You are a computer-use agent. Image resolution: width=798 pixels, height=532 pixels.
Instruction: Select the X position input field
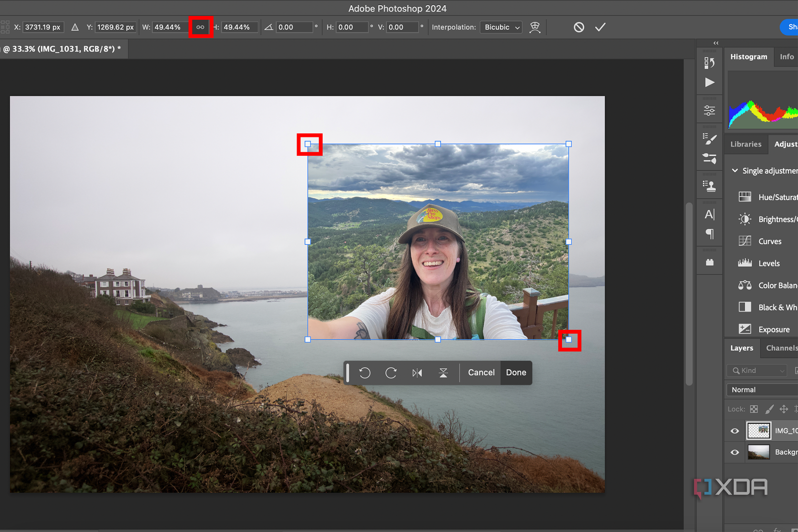(43, 27)
